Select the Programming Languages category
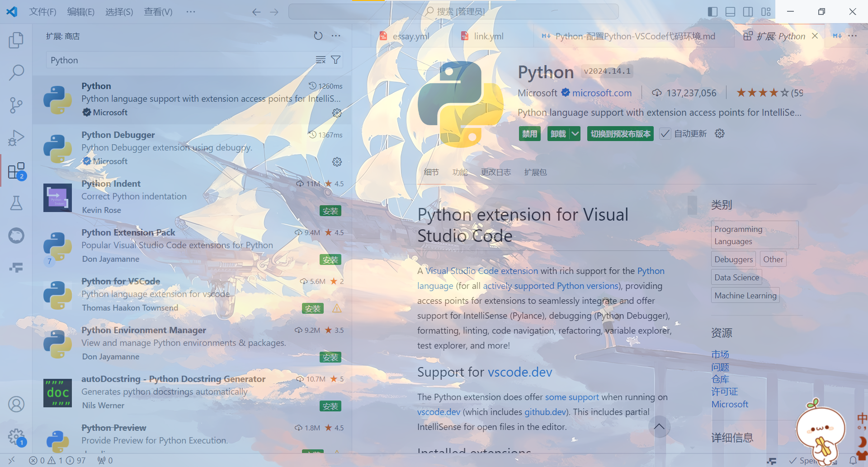Screen dimensions: 868x467 (x=755, y=235)
